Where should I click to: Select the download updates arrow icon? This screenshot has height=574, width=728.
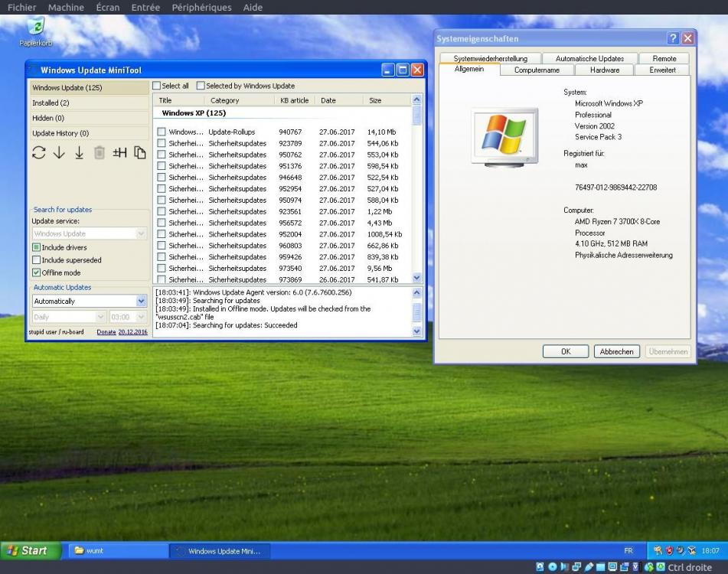pyautogui.click(x=60, y=152)
